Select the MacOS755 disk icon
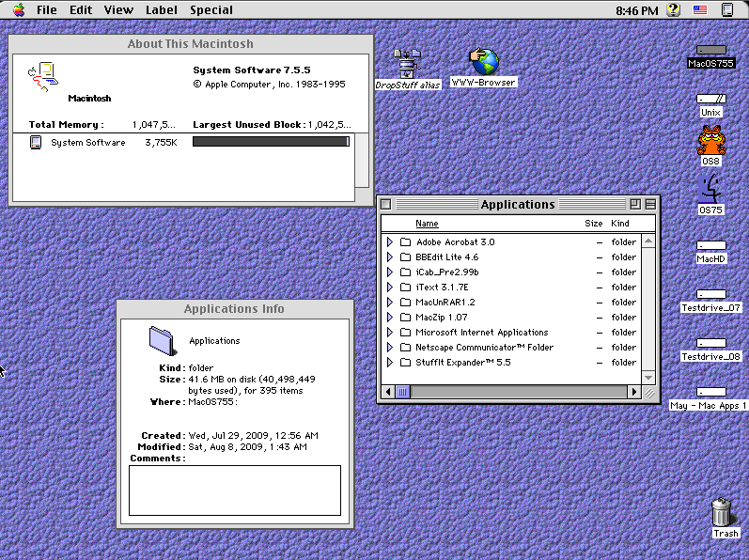The image size is (749, 560). coord(710,50)
